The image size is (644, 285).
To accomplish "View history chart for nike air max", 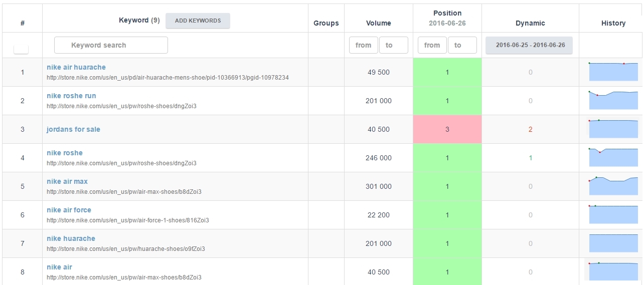I will click(x=613, y=186).
